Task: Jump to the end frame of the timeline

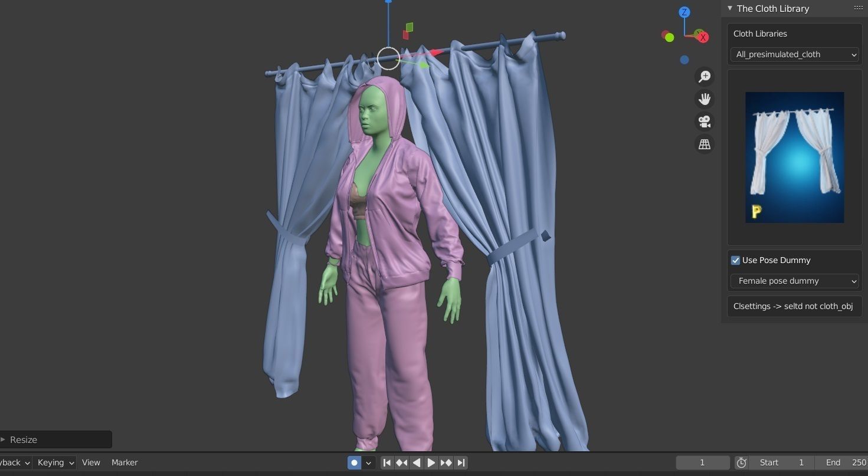Action: [461, 463]
